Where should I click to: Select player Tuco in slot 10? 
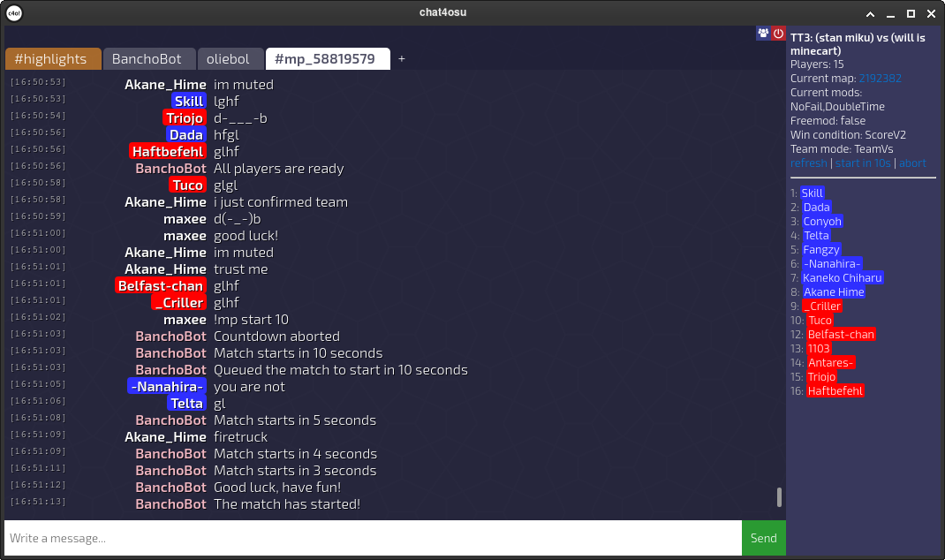click(x=820, y=321)
